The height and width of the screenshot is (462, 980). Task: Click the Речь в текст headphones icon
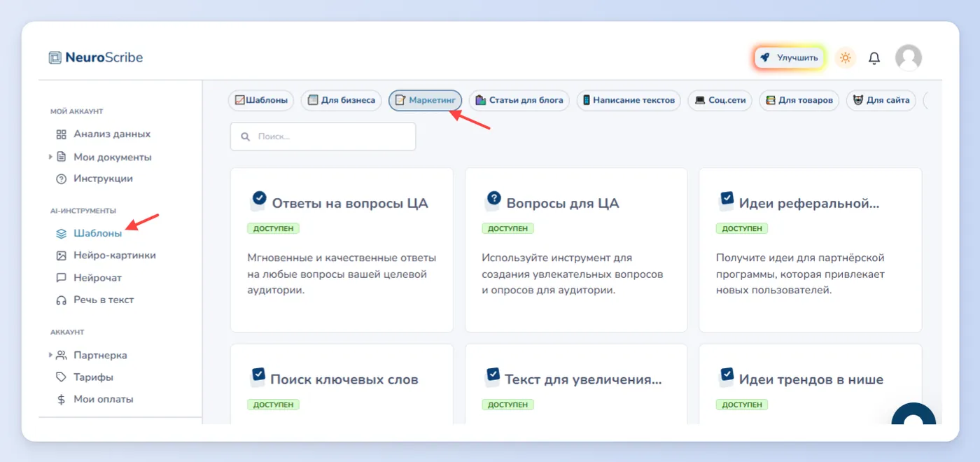click(x=61, y=300)
